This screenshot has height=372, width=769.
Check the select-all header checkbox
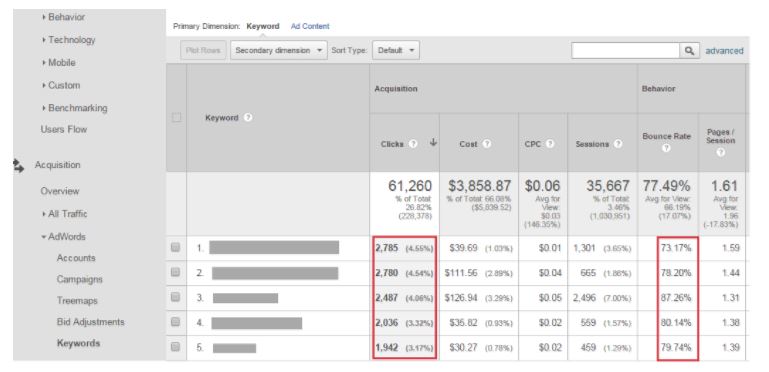176,118
